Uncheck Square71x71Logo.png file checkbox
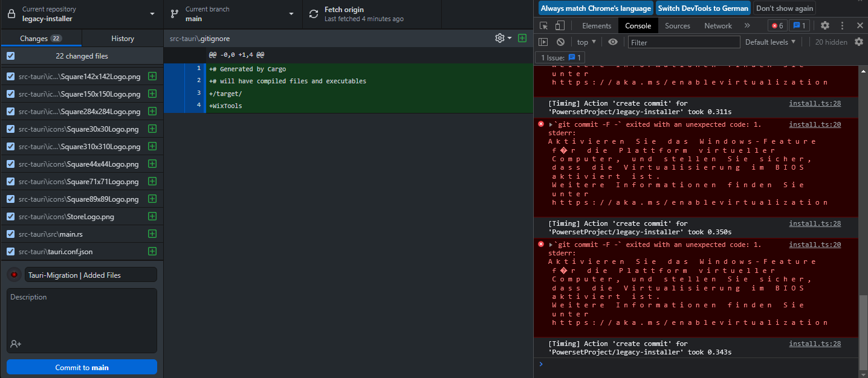Screen dimensions: 868x378 [x=10, y=182]
